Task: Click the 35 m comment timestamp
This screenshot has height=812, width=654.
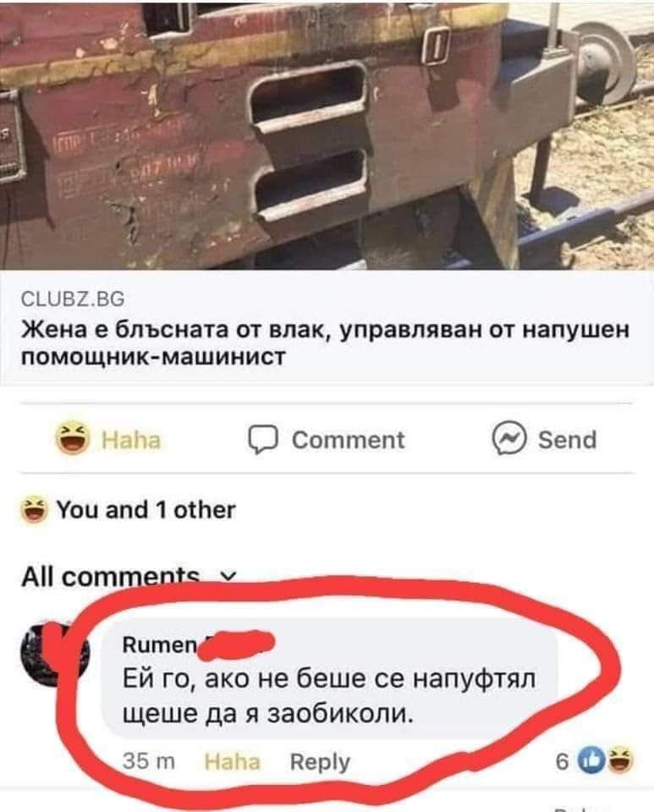Action: click(149, 762)
